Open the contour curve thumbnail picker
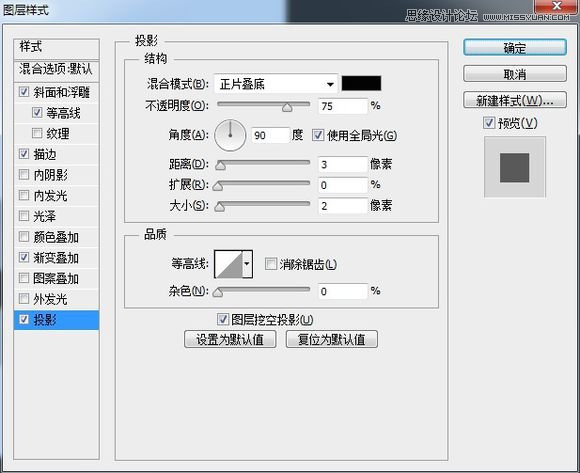Viewport: 580px width, 473px height. [229, 264]
